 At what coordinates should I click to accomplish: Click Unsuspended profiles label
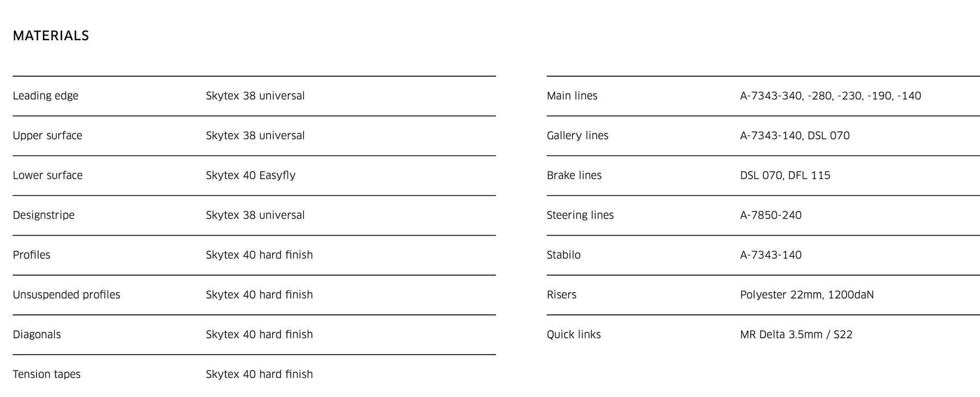coord(66,295)
